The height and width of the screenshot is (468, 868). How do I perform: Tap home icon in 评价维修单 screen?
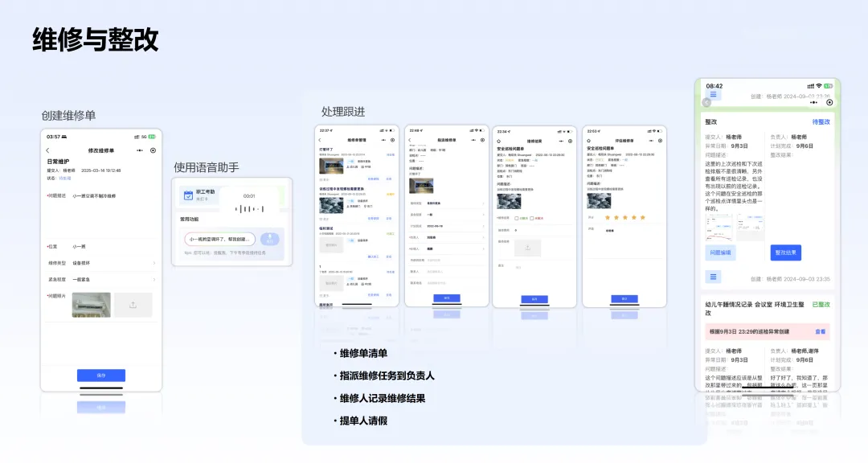(588, 141)
